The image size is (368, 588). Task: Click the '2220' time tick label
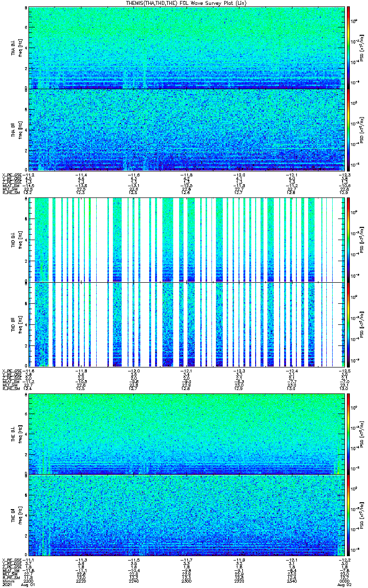point(81,581)
